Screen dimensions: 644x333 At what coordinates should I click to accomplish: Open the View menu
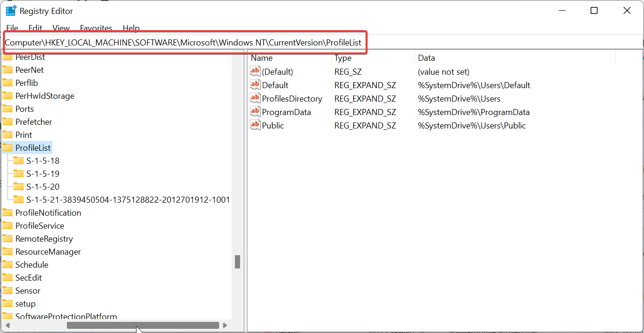(61, 28)
